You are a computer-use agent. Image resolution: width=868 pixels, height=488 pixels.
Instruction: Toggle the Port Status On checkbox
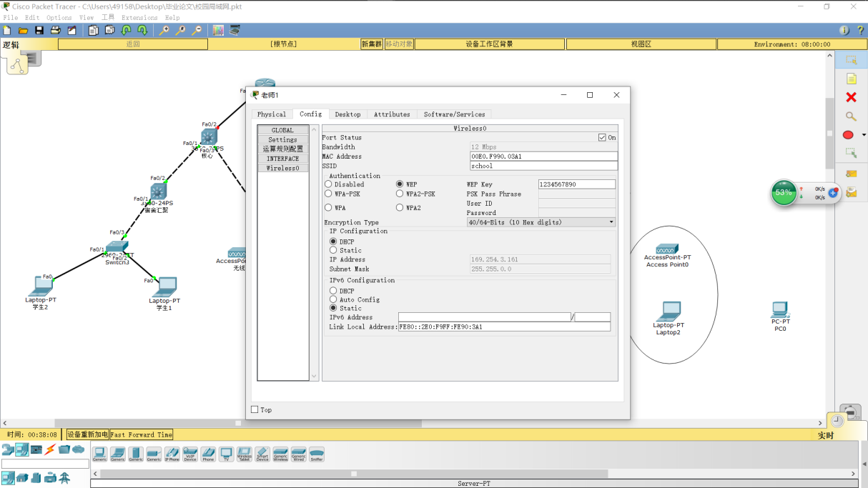[x=602, y=137]
